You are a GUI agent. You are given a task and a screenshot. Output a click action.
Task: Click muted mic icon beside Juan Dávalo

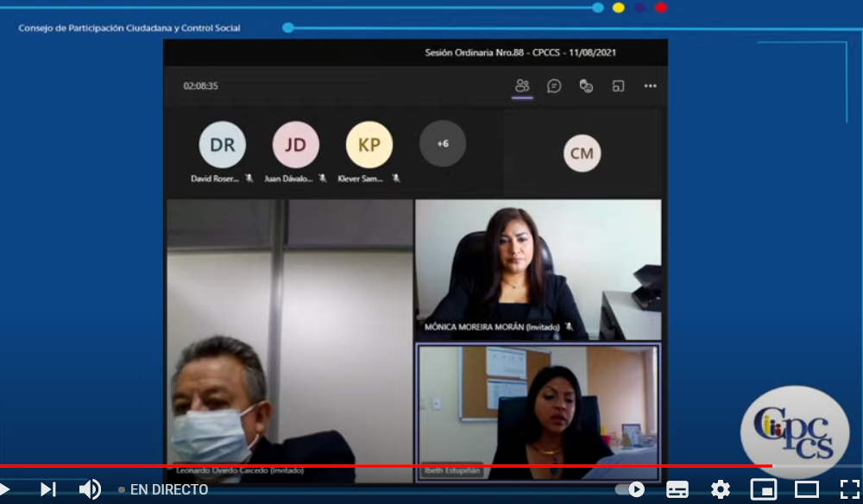pyautogui.click(x=323, y=179)
